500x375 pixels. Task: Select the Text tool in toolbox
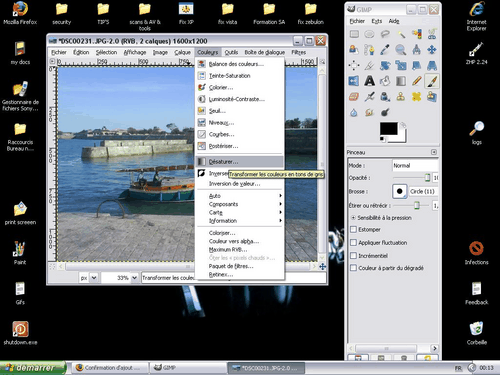pos(369,81)
